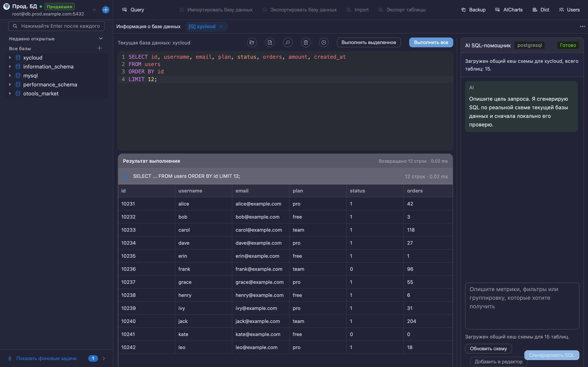Clear editor with the trash icon
This screenshot has height=367, width=588.
pos(306,42)
